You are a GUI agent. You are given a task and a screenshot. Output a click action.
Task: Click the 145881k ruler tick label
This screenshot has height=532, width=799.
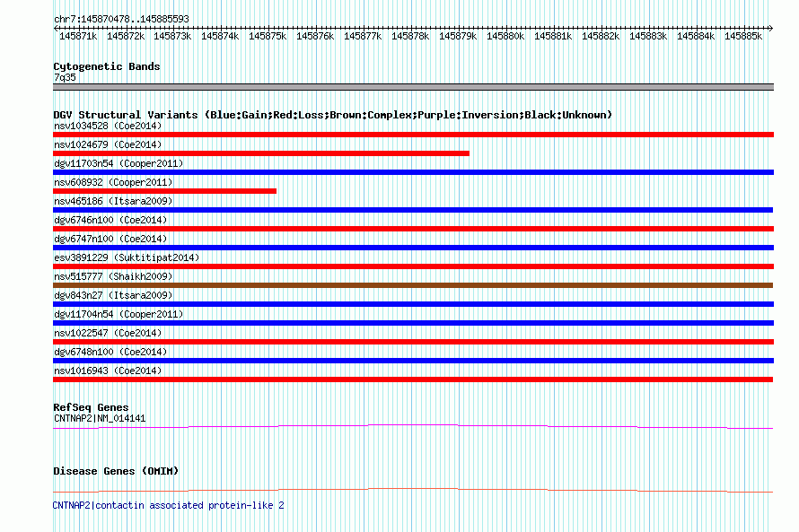tap(553, 36)
